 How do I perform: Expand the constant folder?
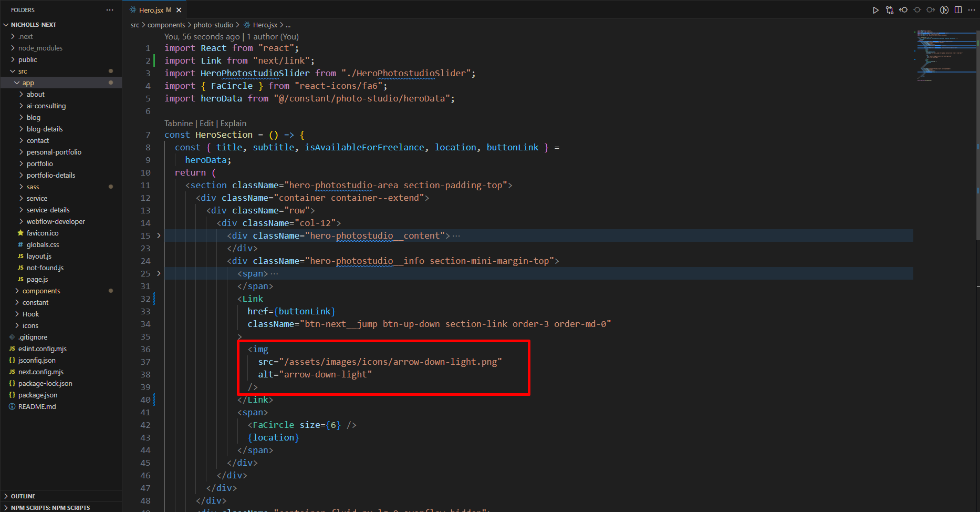(35, 302)
